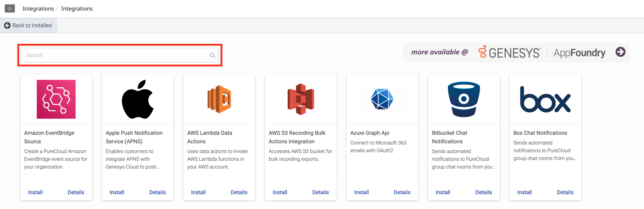Click the Azure Graph Api title

point(370,133)
